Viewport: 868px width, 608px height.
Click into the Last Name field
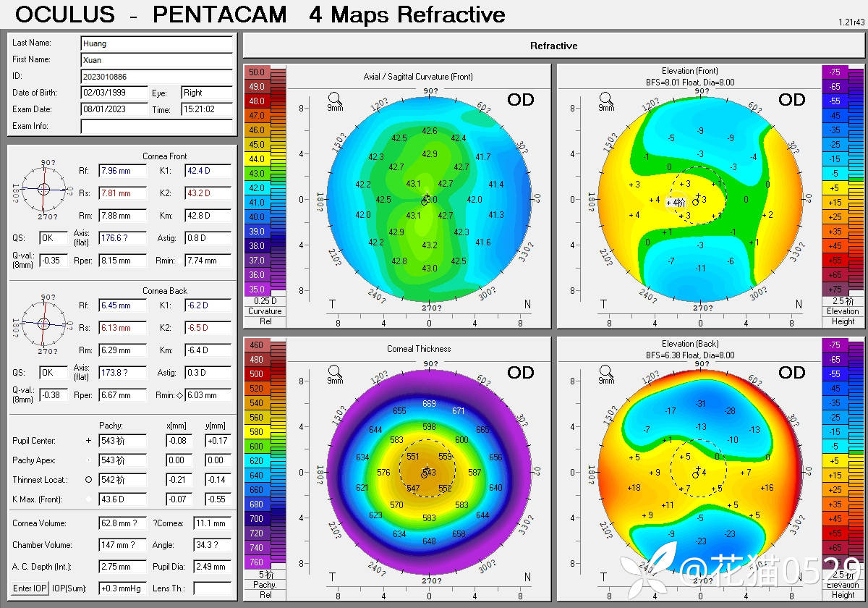(x=156, y=43)
